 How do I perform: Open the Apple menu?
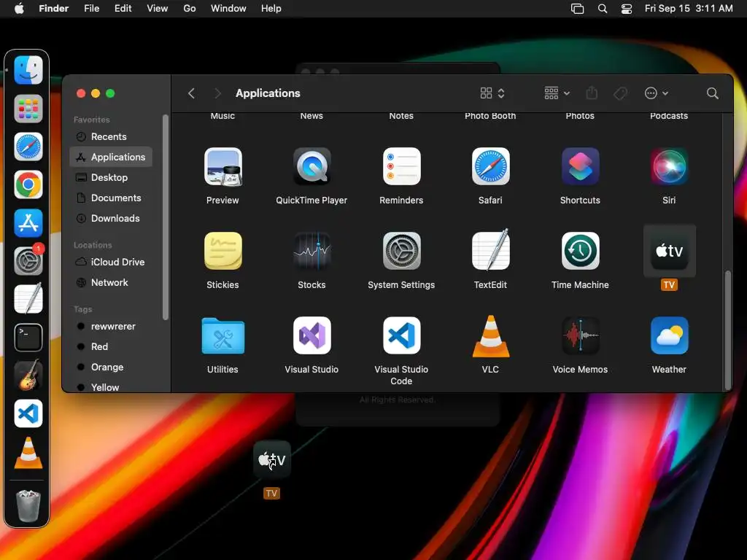pyautogui.click(x=19, y=8)
